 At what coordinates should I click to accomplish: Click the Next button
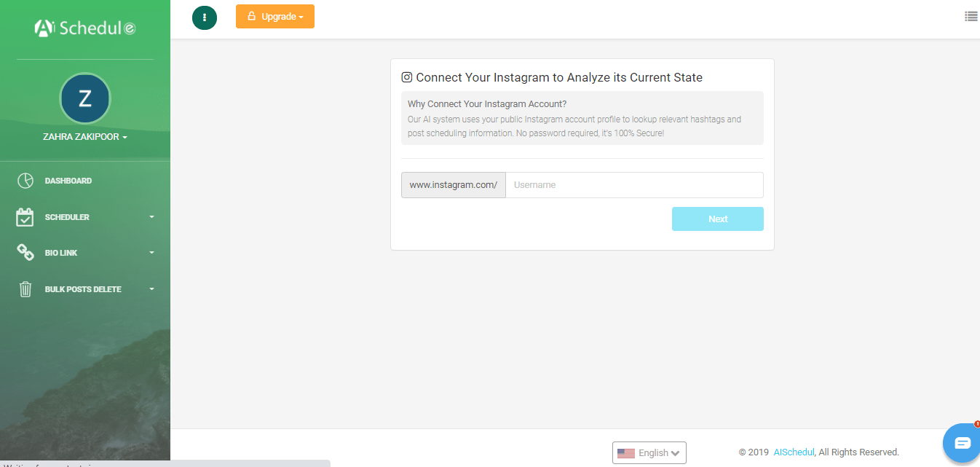tap(718, 219)
